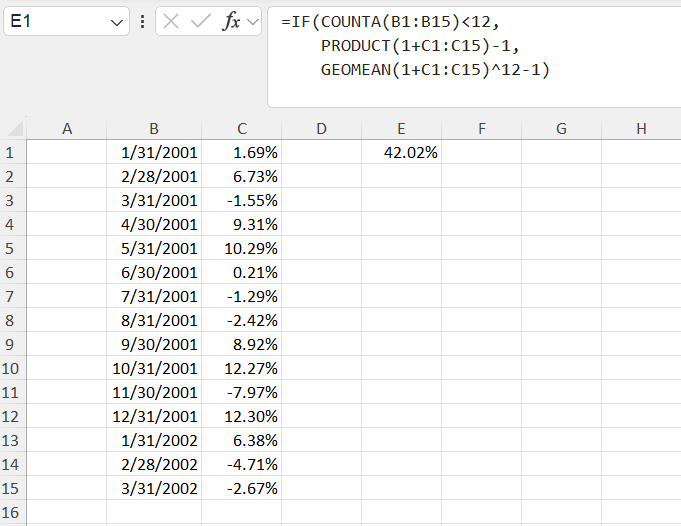Select row 10 header
681x526 pixels.
click(x=12, y=368)
